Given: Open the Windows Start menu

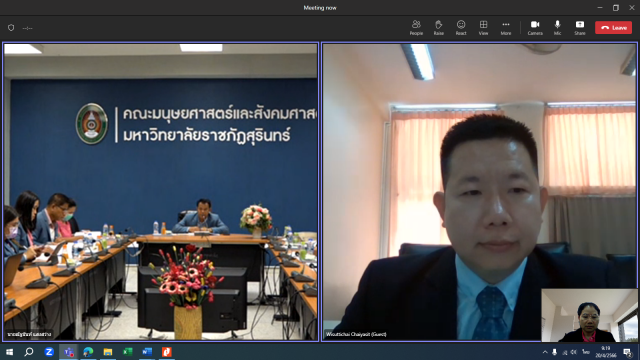Looking at the screenshot, I should point(9,352).
